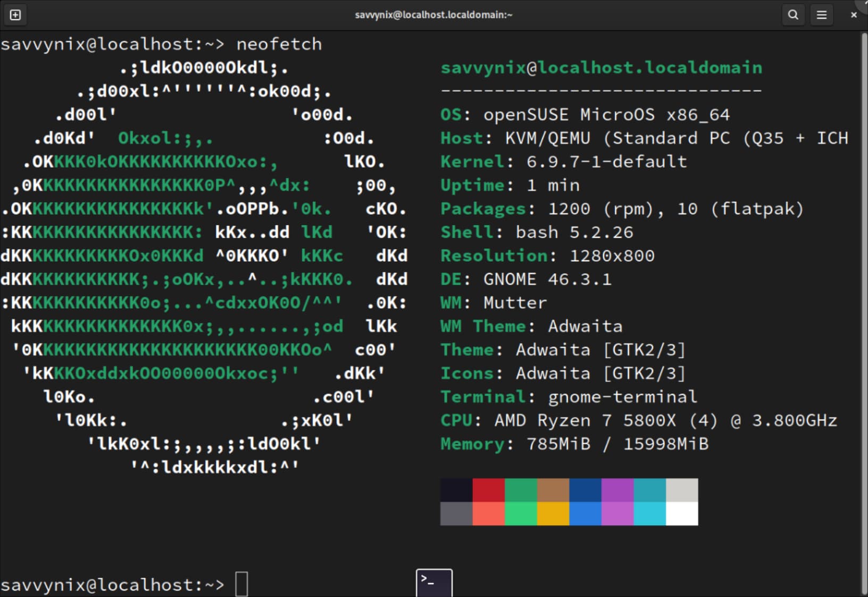Click the Kernel label in neofetch output

tap(472, 162)
